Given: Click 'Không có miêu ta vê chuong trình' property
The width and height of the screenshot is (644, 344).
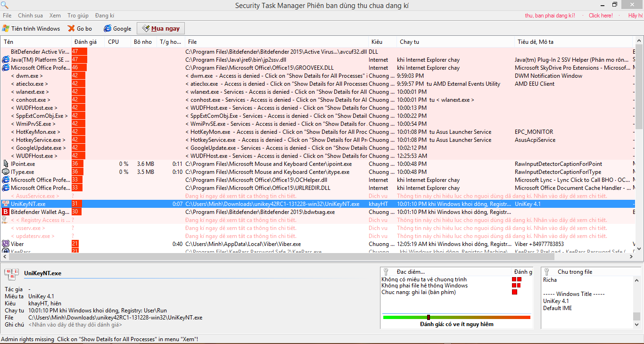Looking at the screenshot, I should (424, 279).
